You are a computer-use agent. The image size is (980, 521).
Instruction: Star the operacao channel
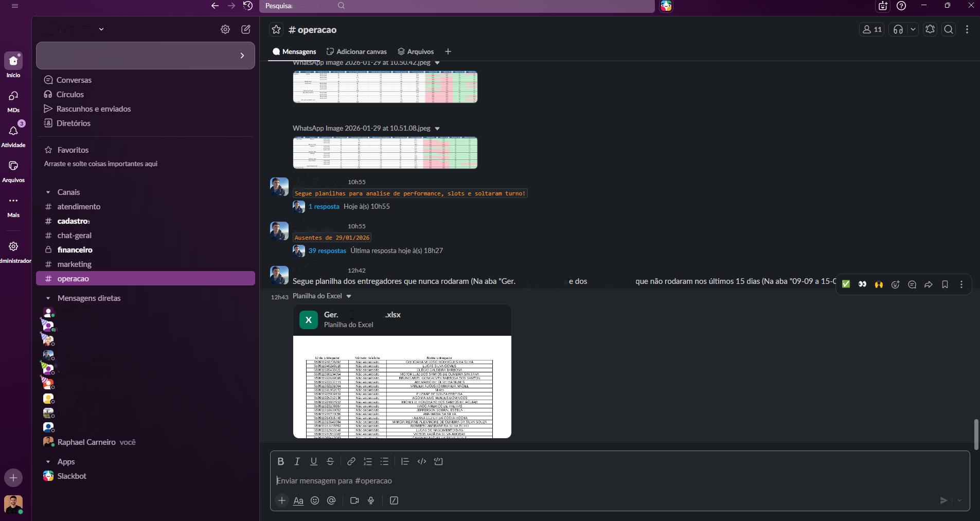click(276, 30)
